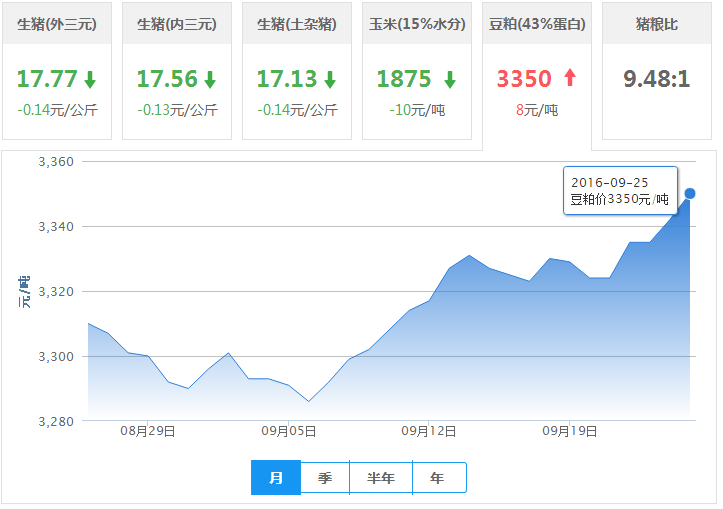723x509 pixels.
Task: Click the red up arrow beside 3350
Action: coord(570,77)
